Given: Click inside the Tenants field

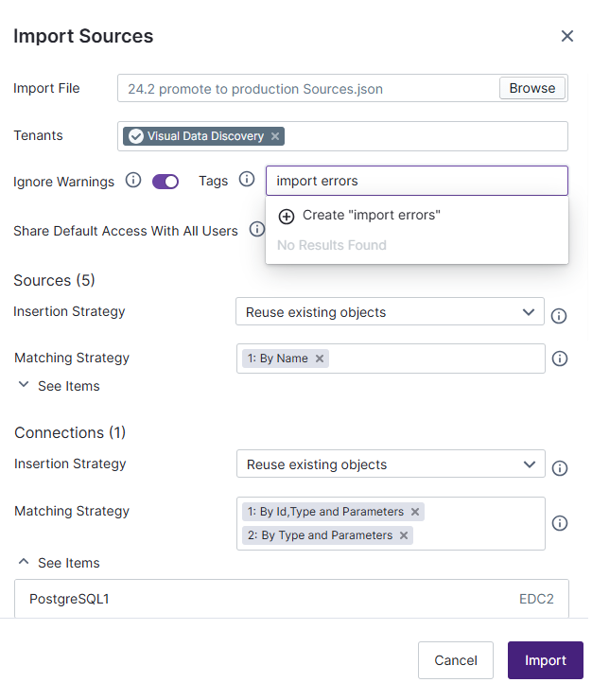Looking at the screenshot, I should tap(342, 136).
